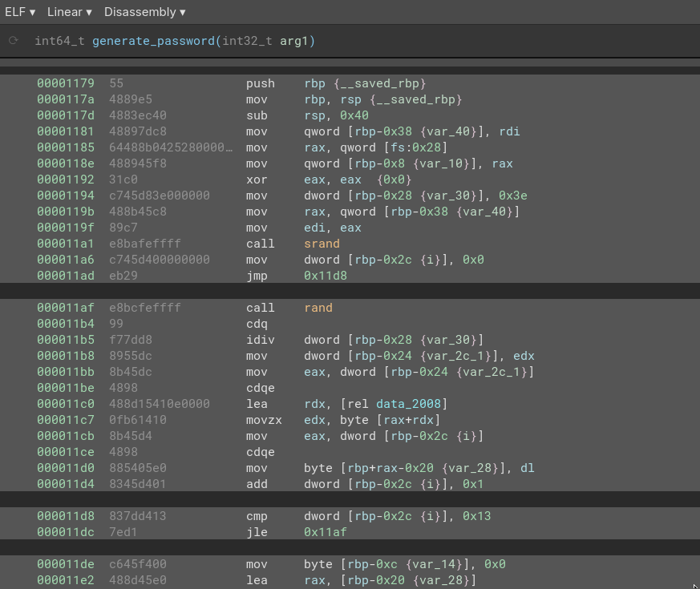Click the var_30 operand in idiv
This screenshot has height=589, width=700.
[458, 340]
